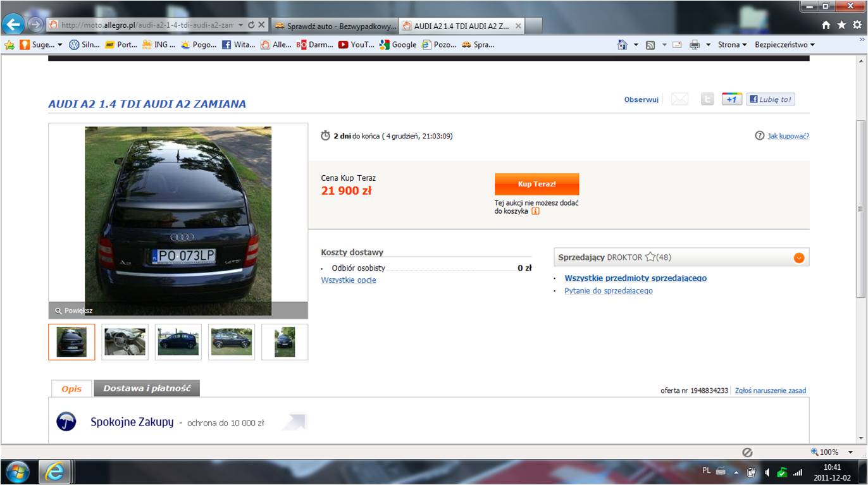Viewport: 868px width, 485px height.
Task: Open the Suge... favorites bar item
Action: (x=41, y=45)
